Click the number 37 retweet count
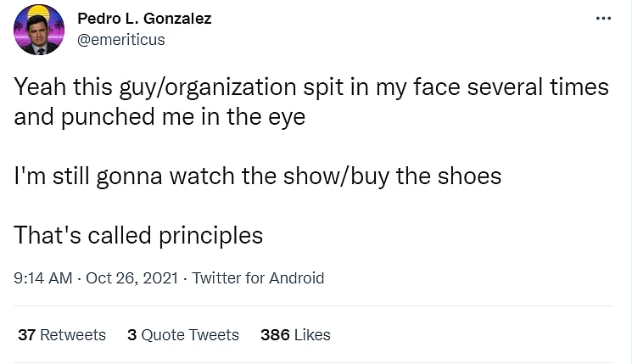Screen dimensions: 632x364 [x=26, y=334]
